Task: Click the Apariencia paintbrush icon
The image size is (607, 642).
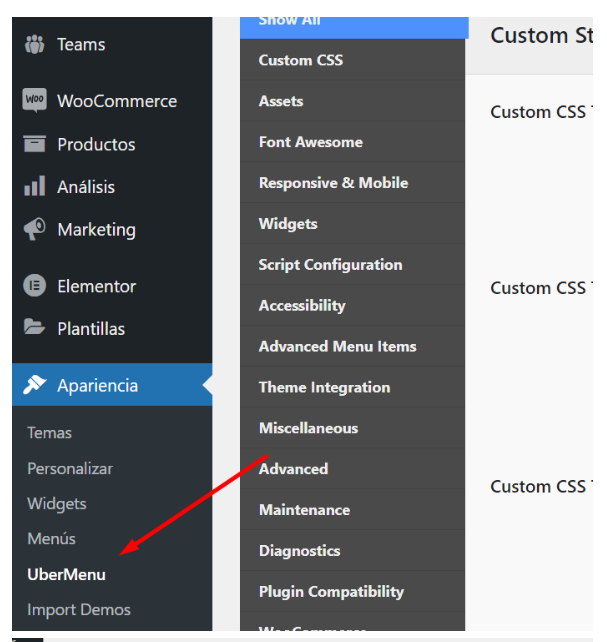Action: tap(34, 385)
